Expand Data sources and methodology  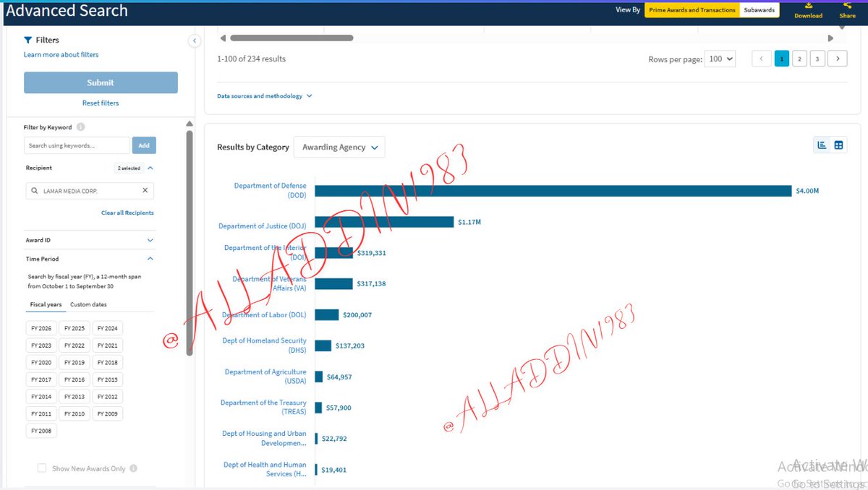click(x=264, y=96)
